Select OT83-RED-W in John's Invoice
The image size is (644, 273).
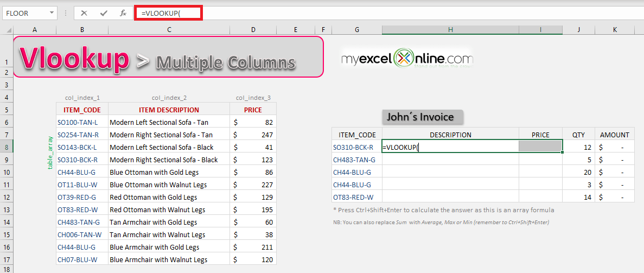357,197
